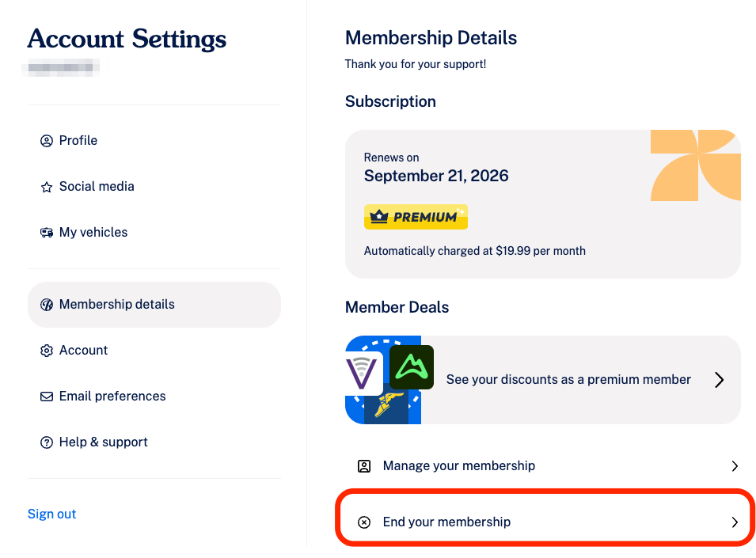Open the premium member discounts arrow

point(719,380)
